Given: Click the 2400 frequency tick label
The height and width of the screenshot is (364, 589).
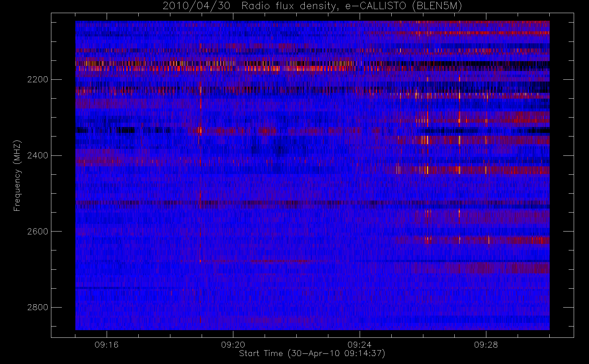Looking at the screenshot, I should pos(37,155).
